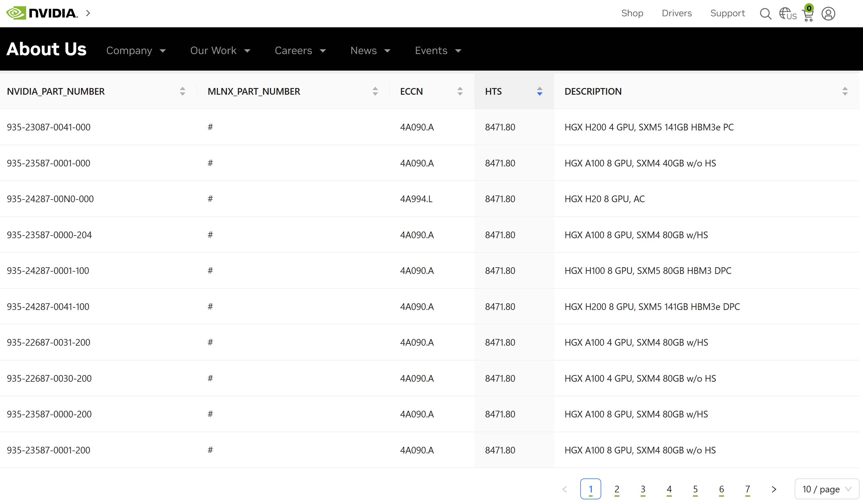Open the shopping cart icon

pyautogui.click(x=808, y=15)
